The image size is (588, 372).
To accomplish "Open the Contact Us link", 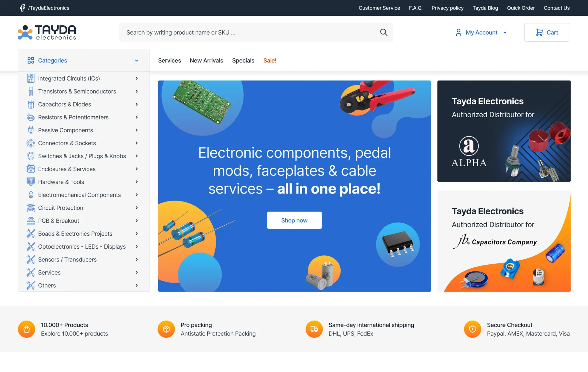I will [x=556, y=8].
